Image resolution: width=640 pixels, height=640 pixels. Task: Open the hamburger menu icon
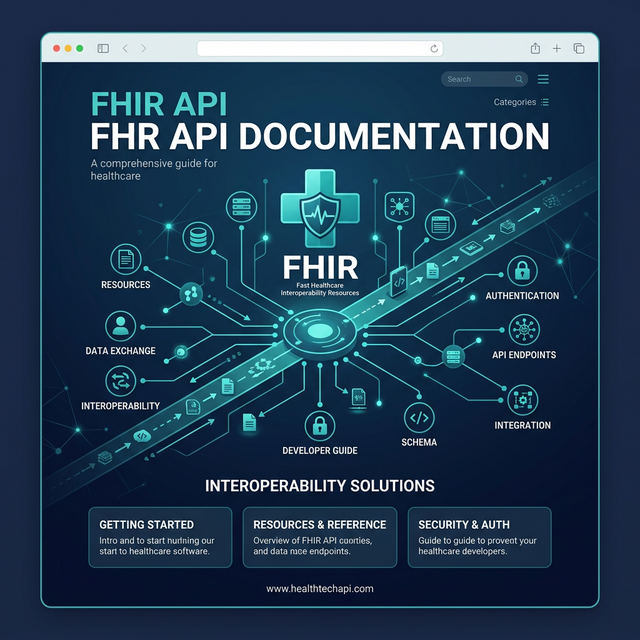tap(543, 79)
